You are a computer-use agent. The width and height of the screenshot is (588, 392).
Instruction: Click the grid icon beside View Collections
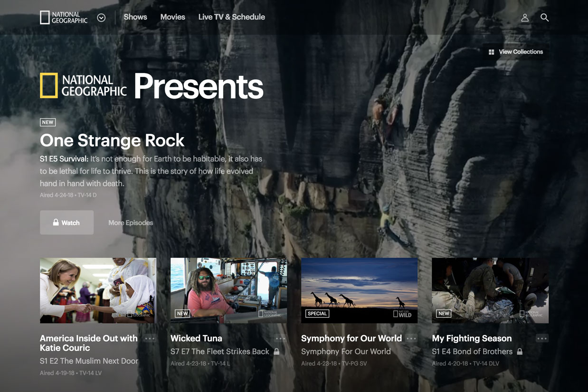click(492, 52)
